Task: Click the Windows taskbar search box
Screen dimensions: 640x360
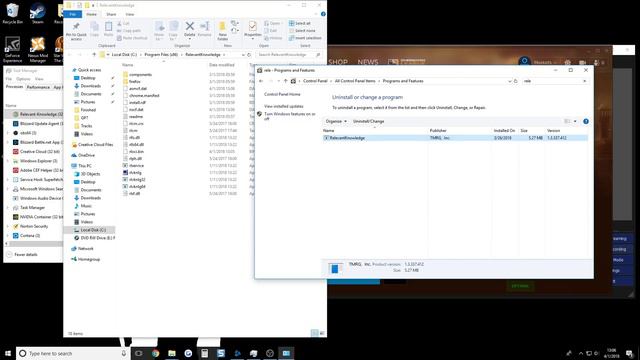Action: 73,353
